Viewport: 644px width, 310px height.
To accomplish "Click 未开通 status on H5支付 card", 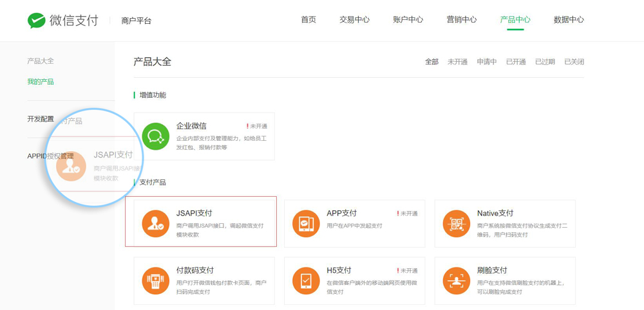I will tap(407, 271).
